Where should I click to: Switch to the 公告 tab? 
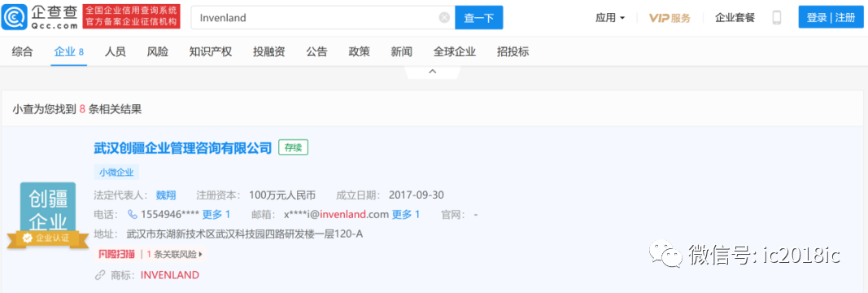[316, 52]
